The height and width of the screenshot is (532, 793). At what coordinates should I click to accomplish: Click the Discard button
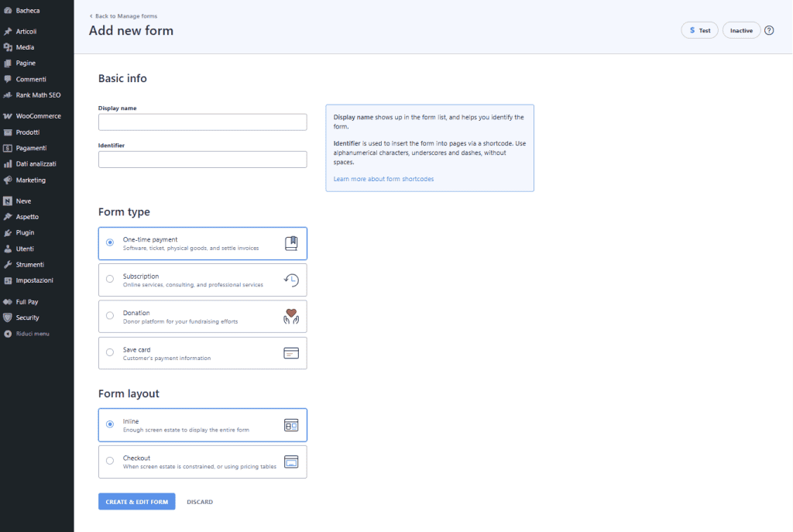tap(200, 502)
